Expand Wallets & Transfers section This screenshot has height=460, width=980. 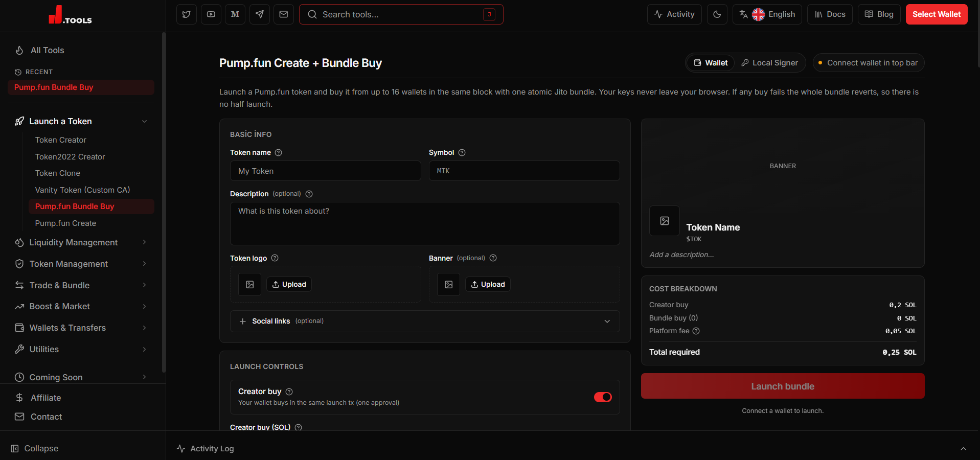81,328
